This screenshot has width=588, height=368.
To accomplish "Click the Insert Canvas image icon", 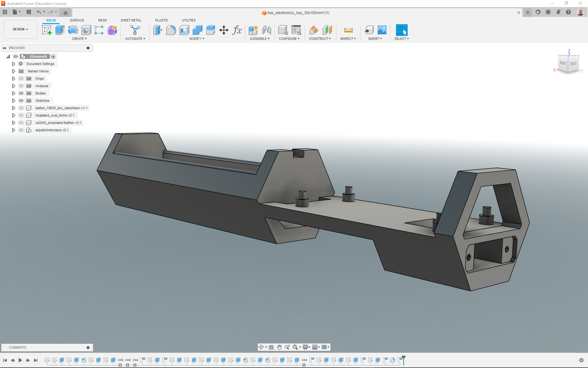I will pos(382,30).
